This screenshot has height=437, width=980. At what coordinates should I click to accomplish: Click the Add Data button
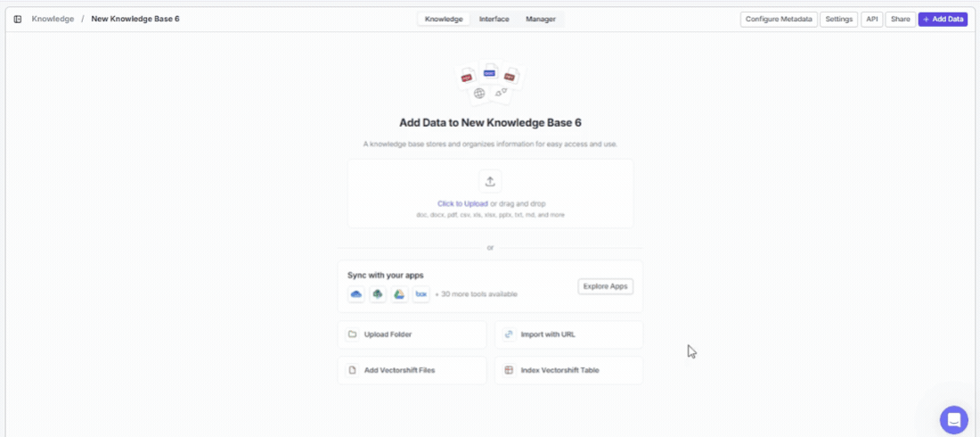(x=943, y=20)
